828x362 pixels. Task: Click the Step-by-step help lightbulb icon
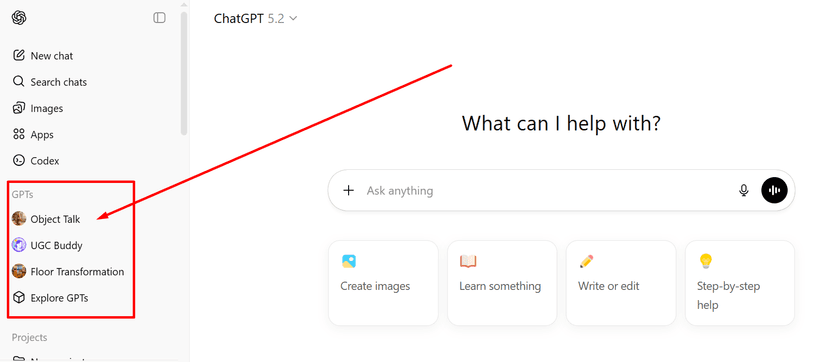705,261
